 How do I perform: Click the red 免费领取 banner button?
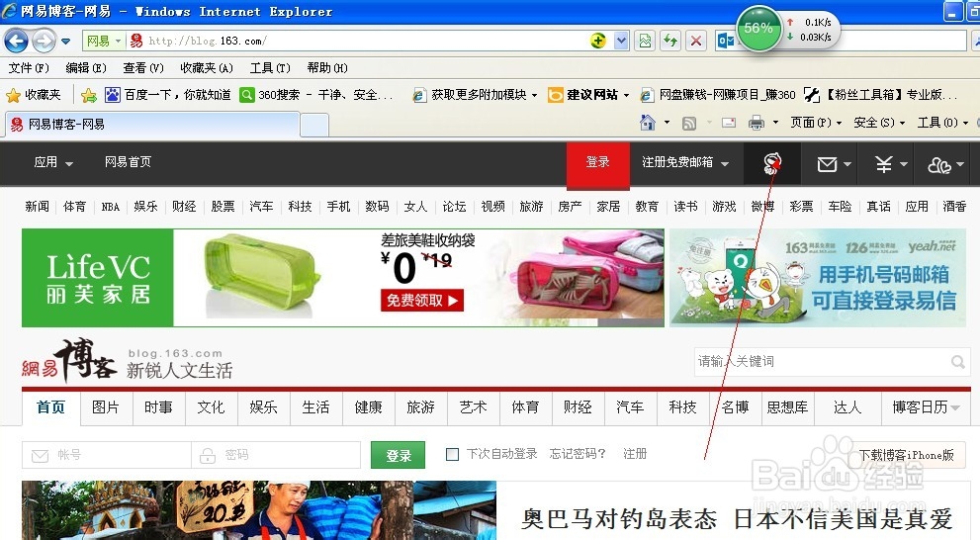[x=422, y=301]
